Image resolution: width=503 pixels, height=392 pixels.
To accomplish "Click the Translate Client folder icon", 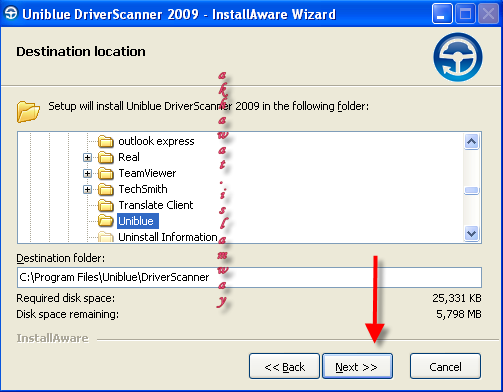I will (106, 205).
